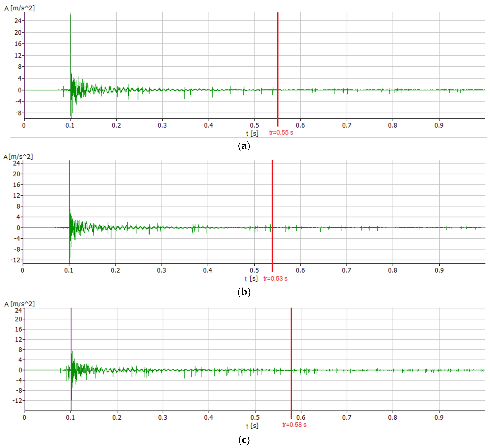Click the t [s] axis label of chart (b)
490x448 pixels.
click(251, 279)
